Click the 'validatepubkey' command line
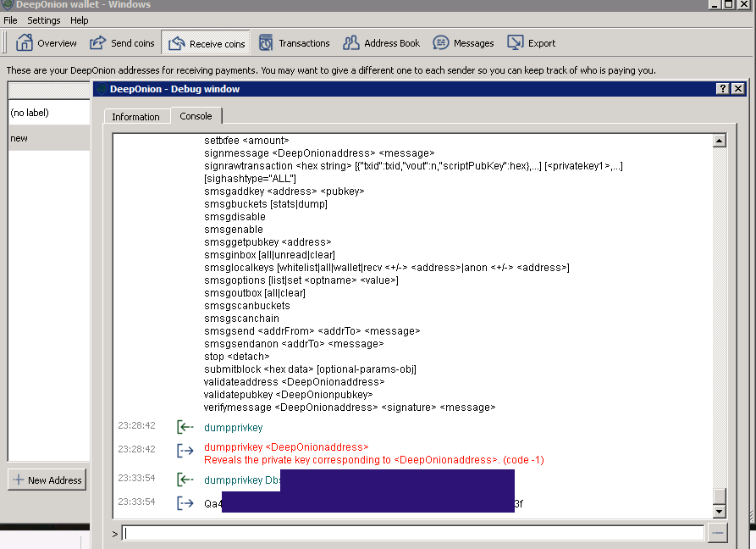Screen dimensions: 756x549 point(289,395)
